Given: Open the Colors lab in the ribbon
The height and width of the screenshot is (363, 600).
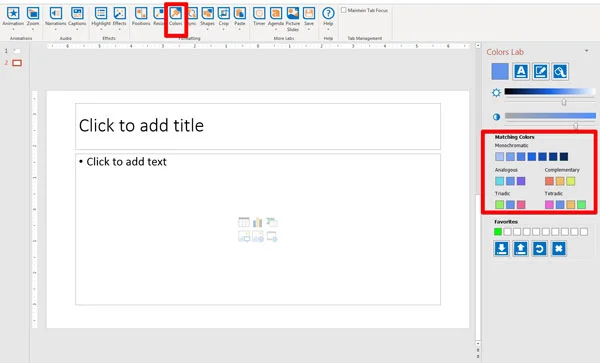Looking at the screenshot, I should tap(176, 17).
